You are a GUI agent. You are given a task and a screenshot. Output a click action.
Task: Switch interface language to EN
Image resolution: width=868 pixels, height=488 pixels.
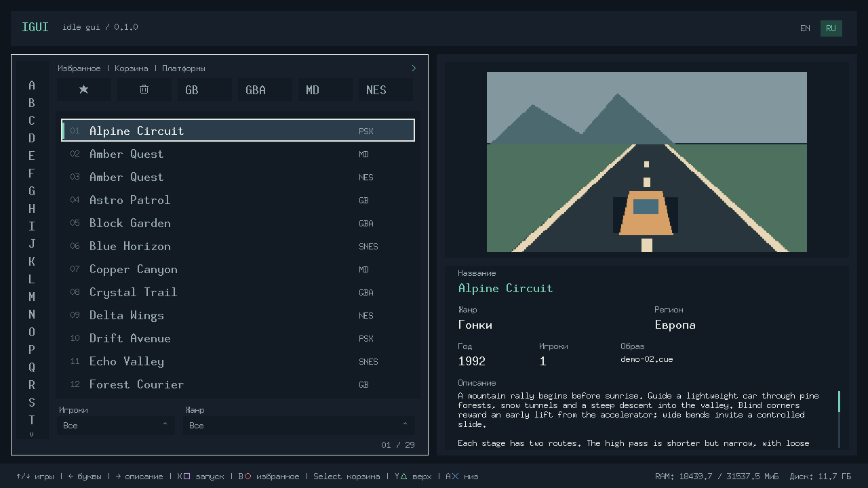click(805, 28)
